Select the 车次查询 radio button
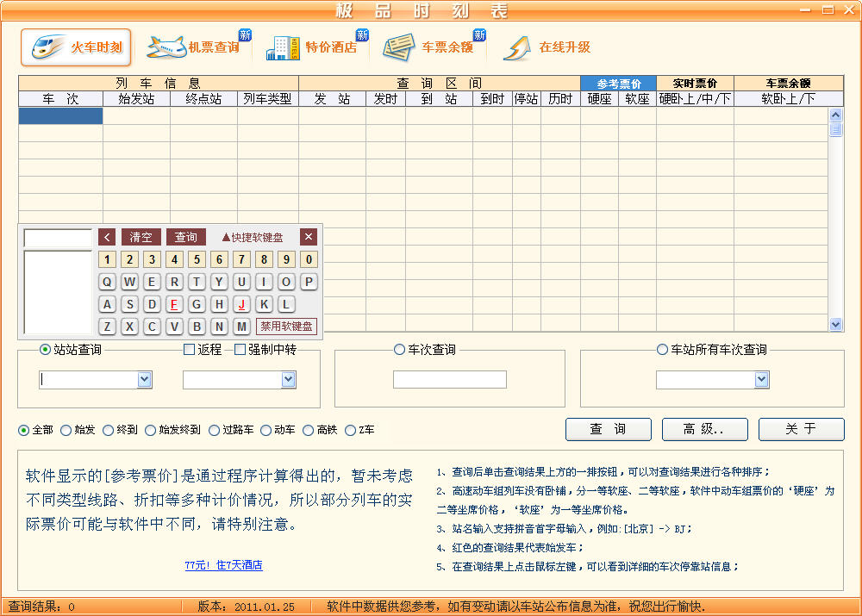862x616 pixels. click(399, 350)
